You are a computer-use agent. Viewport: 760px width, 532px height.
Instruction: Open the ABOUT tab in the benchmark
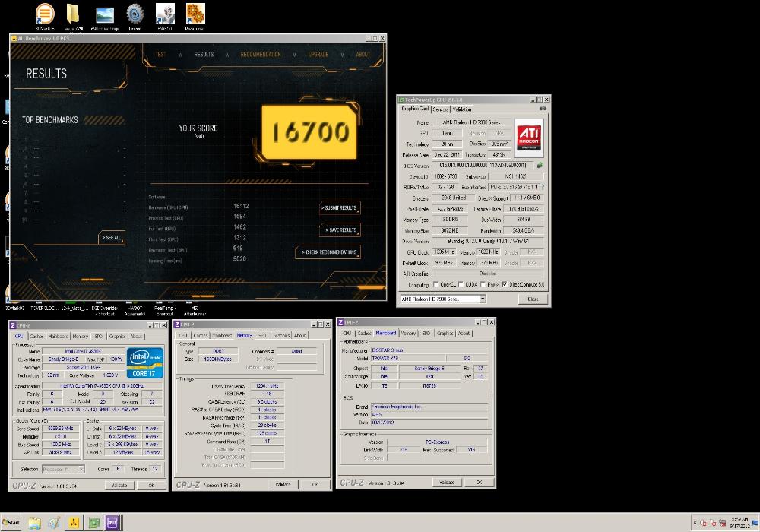pos(363,54)
